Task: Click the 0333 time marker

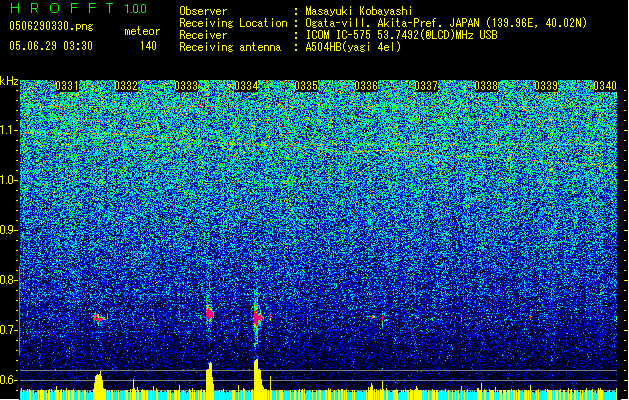Action: coord(186,86)
